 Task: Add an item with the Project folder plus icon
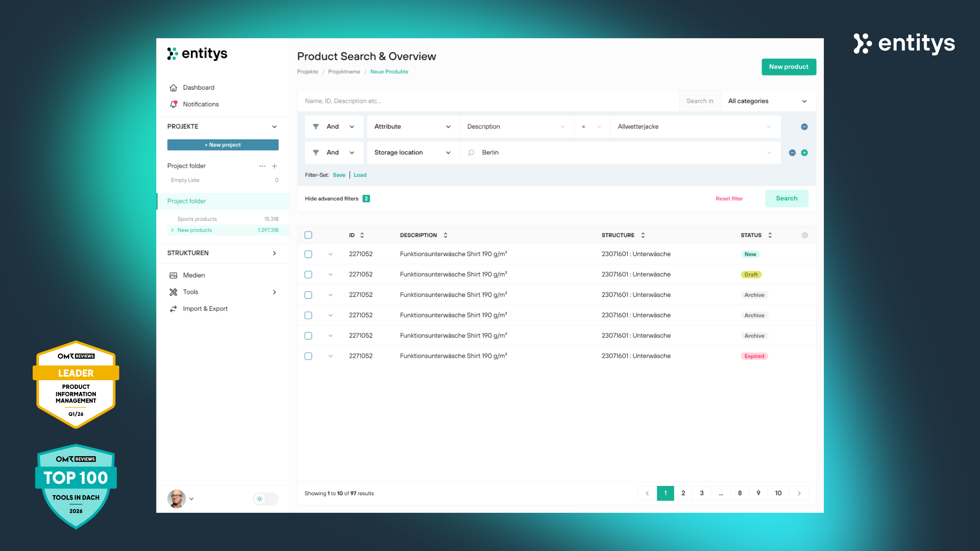coord(274,166)
